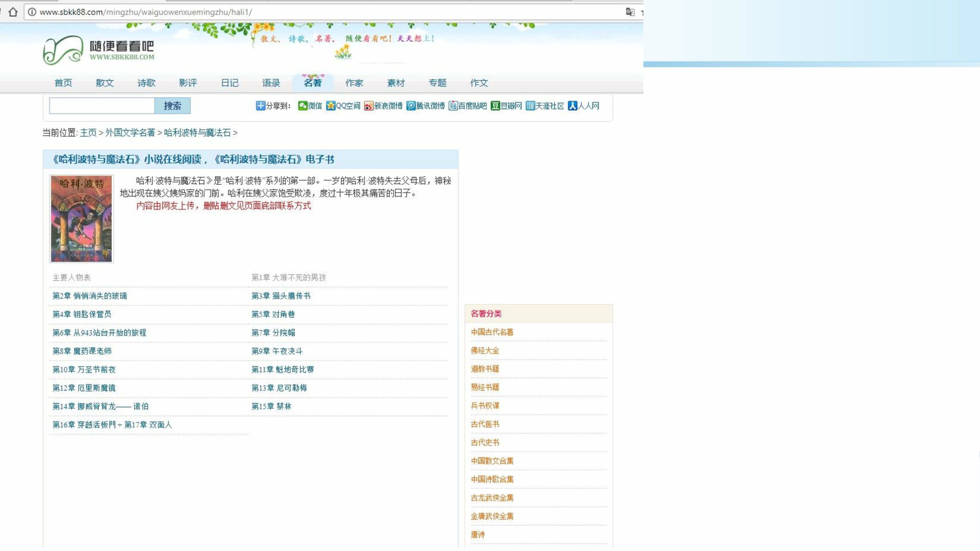The height and width of the screenshot is (551, 980).
Task: Open the 首页 nav tab
Action: pyautogui.click(x=63, y=83)
